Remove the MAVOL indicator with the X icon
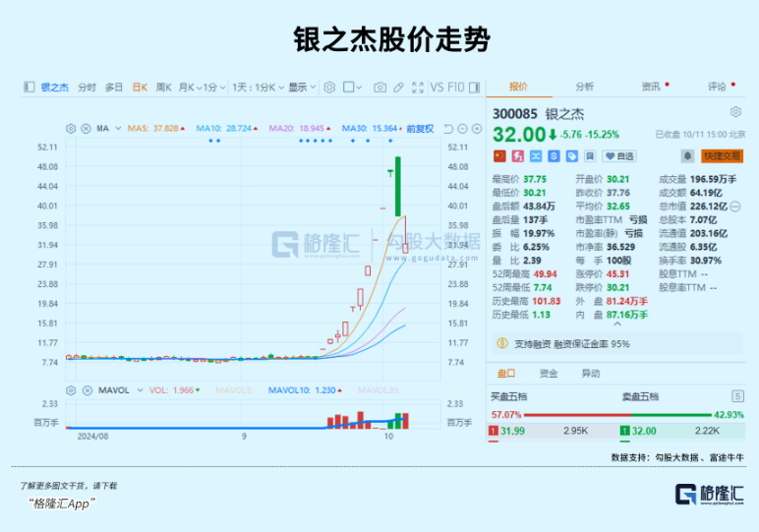This screenshot has width=759, height=532. click(88, 390)
